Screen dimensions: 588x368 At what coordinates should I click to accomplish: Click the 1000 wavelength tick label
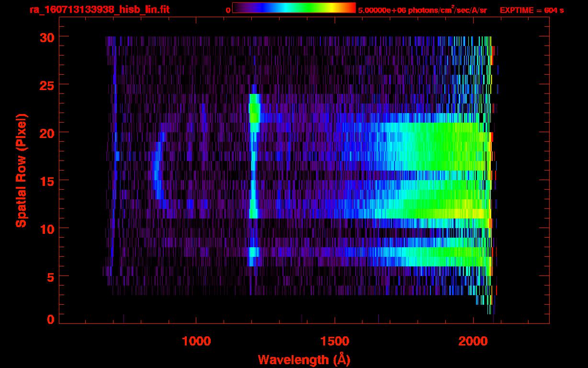[x=196, y=341]
